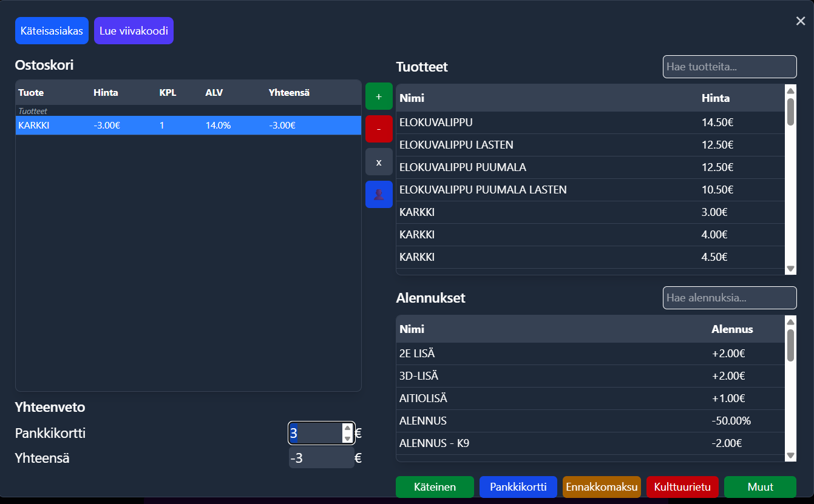Click the Käteisasiakas button

[52, 31]
